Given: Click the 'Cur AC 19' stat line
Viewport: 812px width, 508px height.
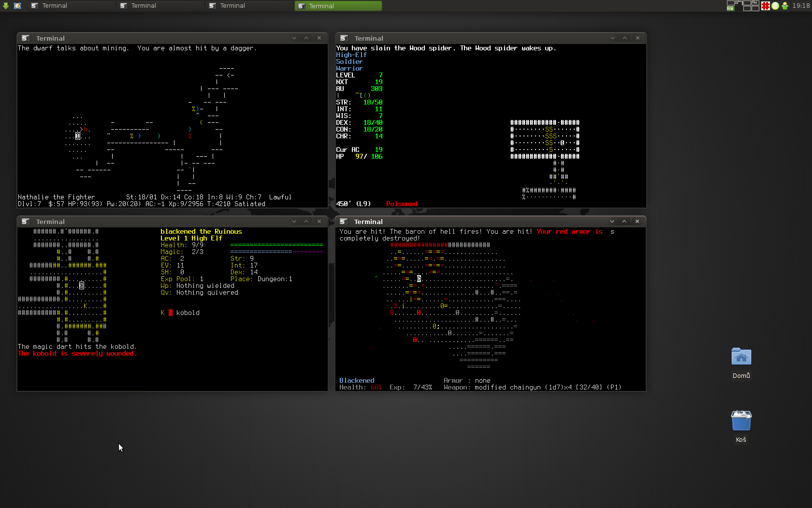Looking at the screenshot, I should [x=359, y=150].
